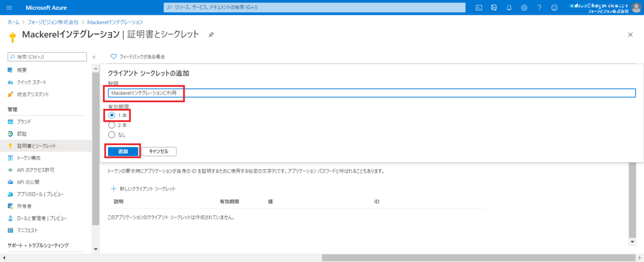
Task: Launch Cloud Shell from the top bar
Action: click(x=479, y=8)
